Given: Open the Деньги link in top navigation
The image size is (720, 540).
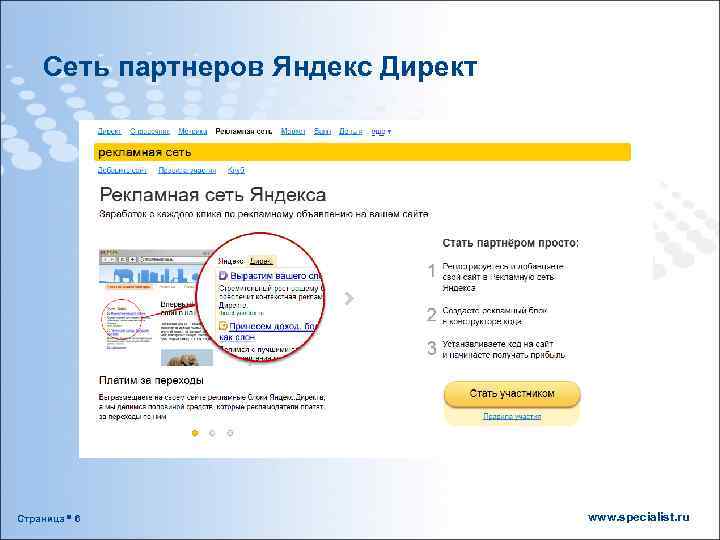Looking at the screenshot, I should coord(350,131).
